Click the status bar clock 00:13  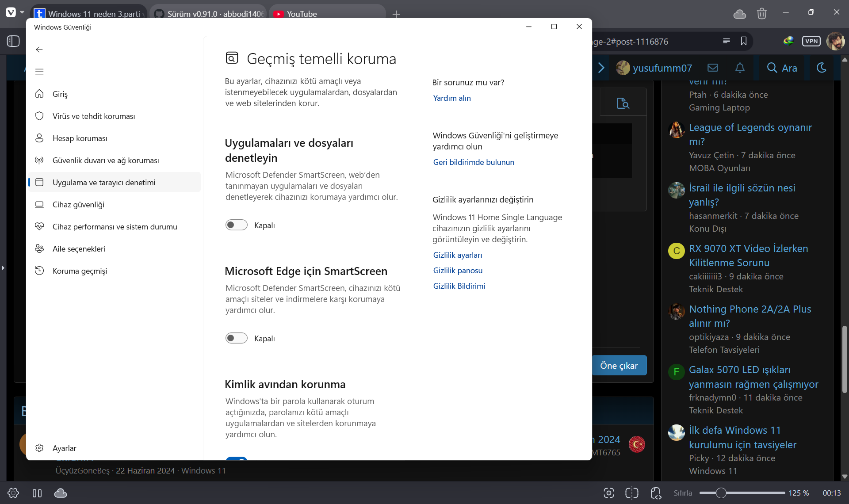(x=832, y=493)
